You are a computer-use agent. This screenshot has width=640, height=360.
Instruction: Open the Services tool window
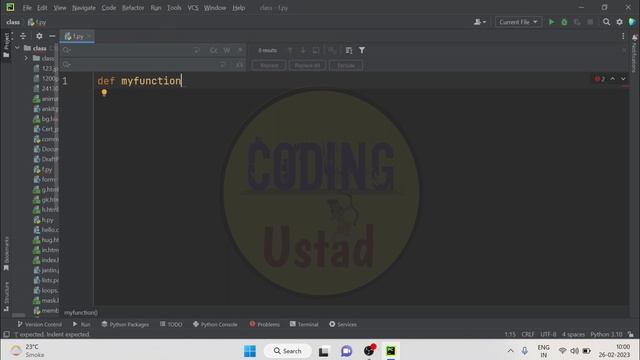(x=343, y=324)
